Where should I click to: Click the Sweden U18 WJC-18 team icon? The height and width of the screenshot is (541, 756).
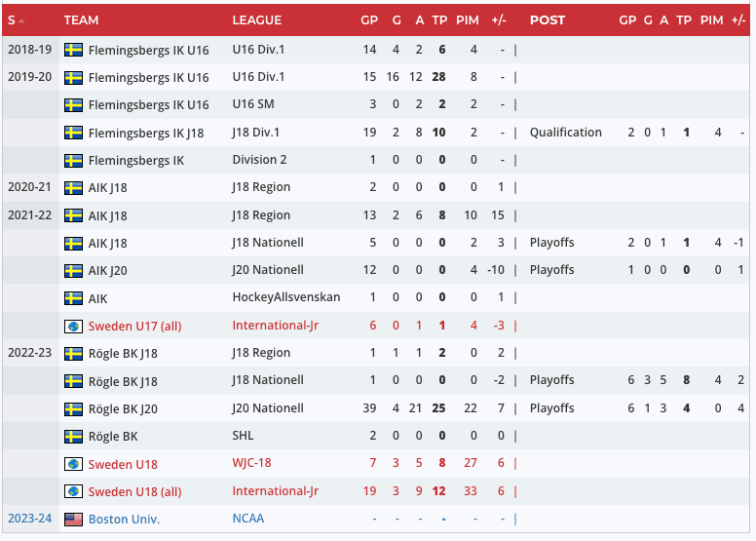click(73, 464)
